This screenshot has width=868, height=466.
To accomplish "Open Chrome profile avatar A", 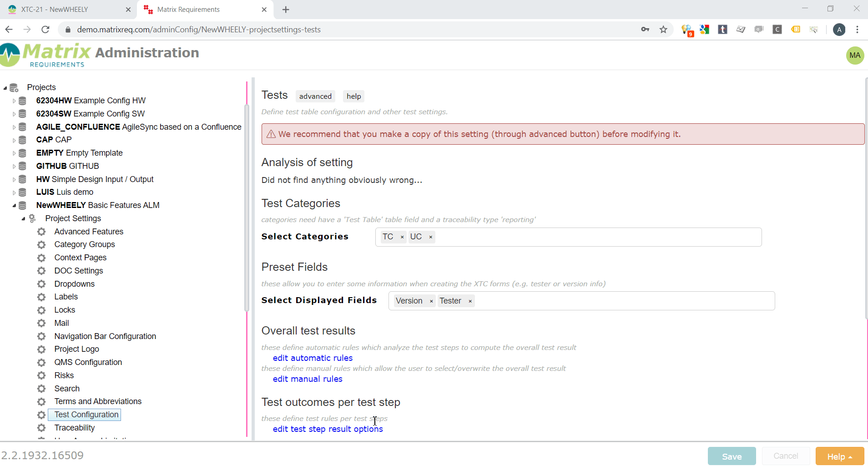I will click(839, 30).
